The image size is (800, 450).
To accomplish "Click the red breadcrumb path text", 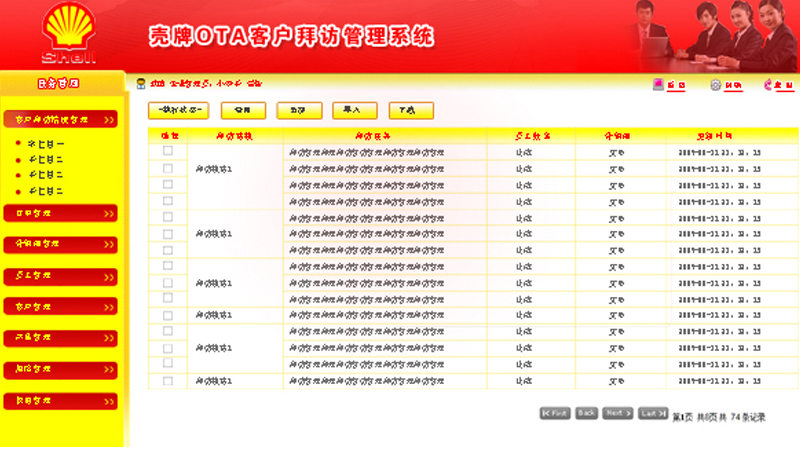I will coord(206,83).
